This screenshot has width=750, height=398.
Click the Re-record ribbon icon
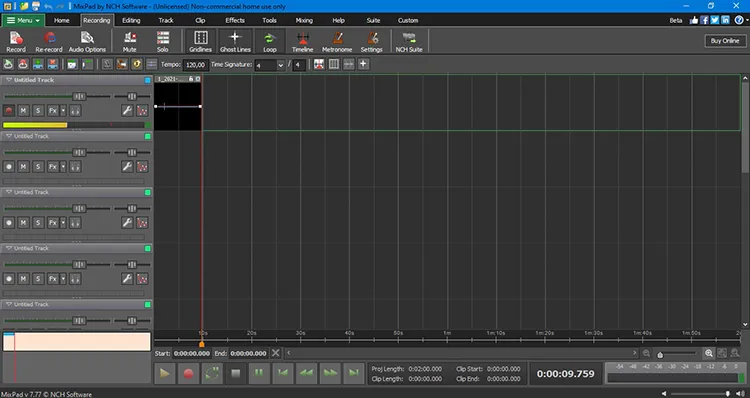pyautogui.click(x=49, y=41)
